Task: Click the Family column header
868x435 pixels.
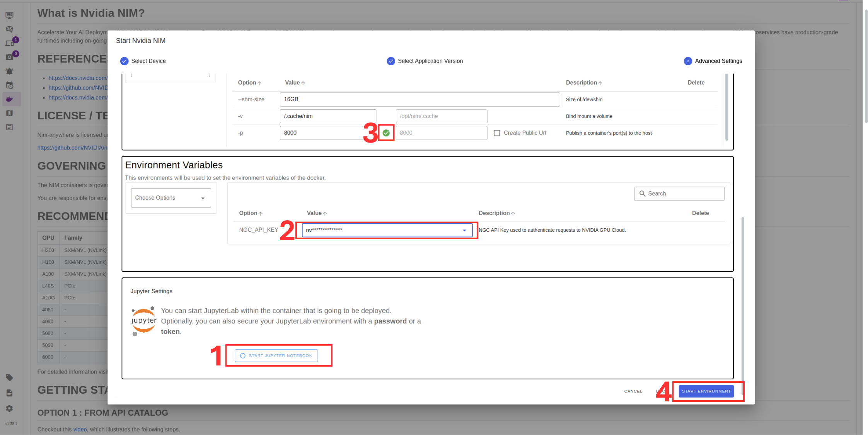Action: point(73,238)
